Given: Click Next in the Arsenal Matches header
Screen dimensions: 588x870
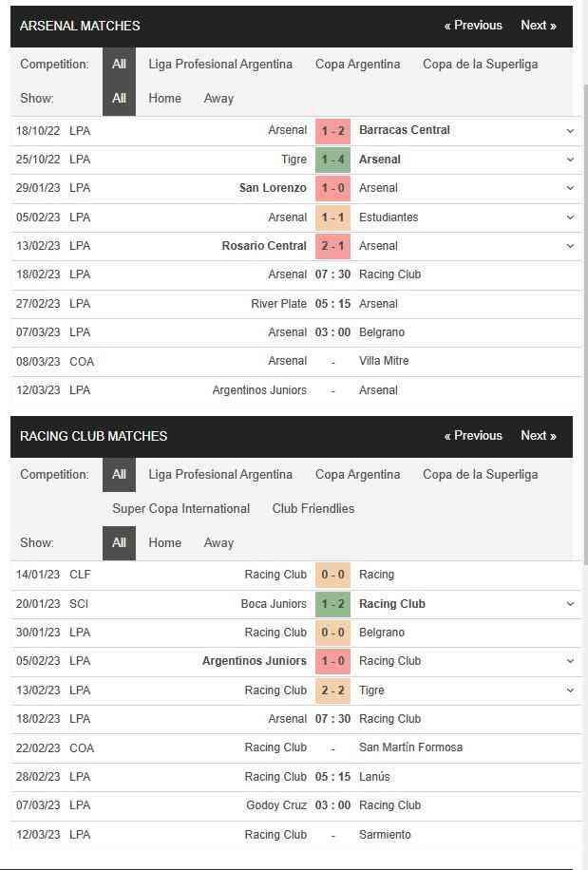Looking at the screenshot, I should tap(539, 26).
